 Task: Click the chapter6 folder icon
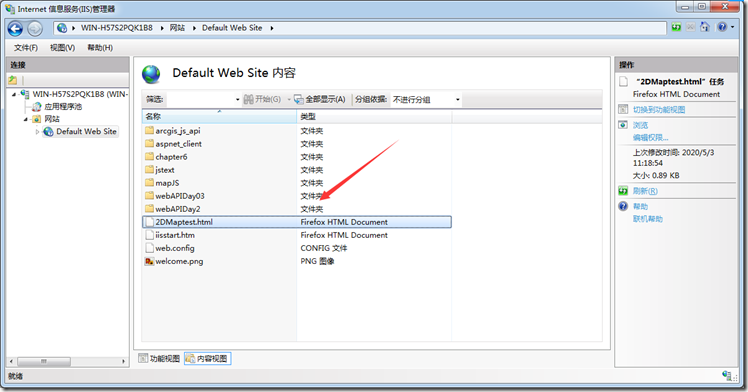pyautogui.click(x=149, y=156)
